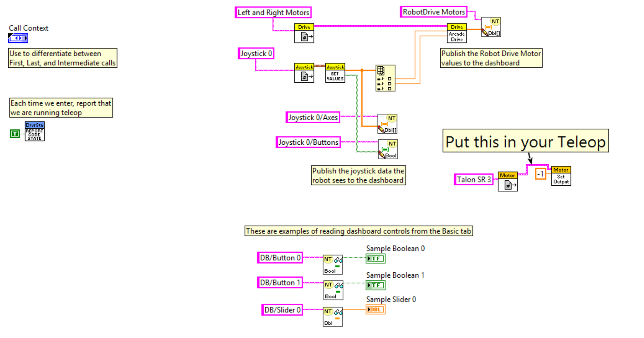Select Sample Slider 0 DBL indicator terminal
The width and height of the screenshot is (644, 338).
[x=375, y=309]
